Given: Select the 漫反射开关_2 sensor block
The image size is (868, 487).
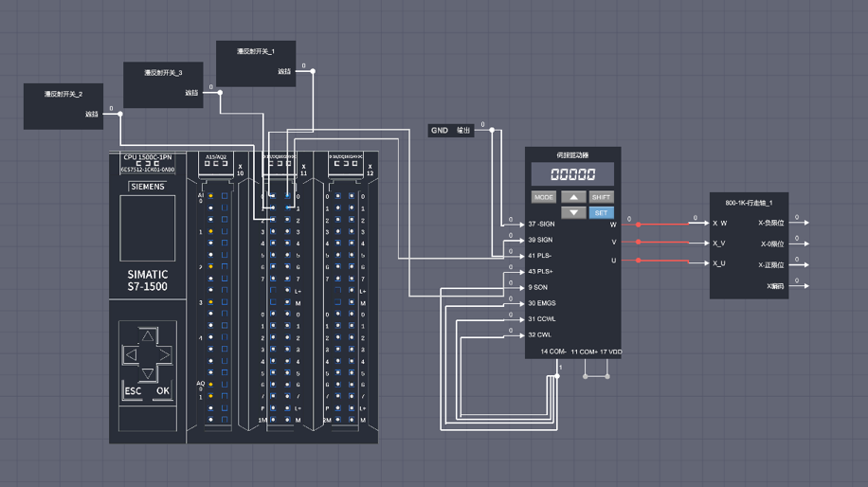Looking at the screenshot, I should (x=63, y=105).
